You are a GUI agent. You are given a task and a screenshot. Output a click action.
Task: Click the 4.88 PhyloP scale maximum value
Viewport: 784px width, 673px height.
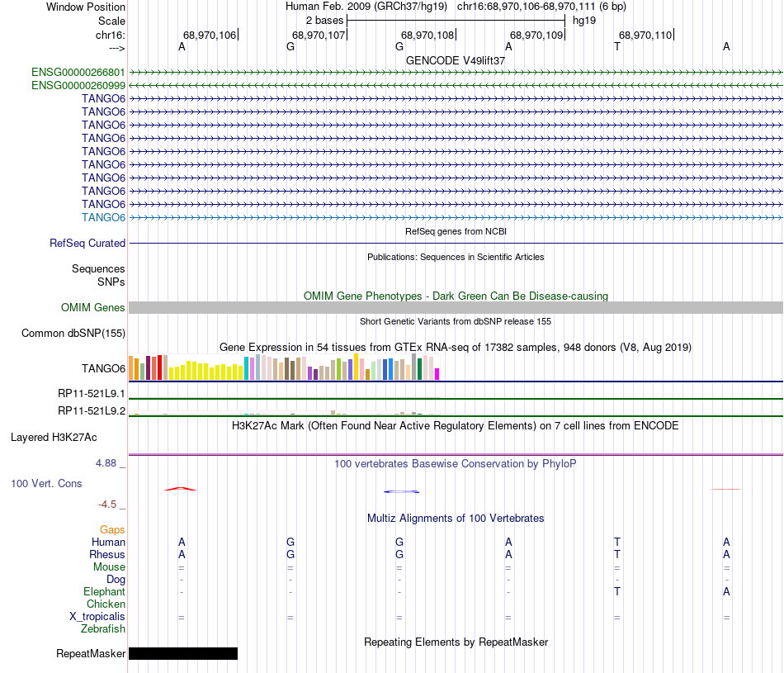coord(106,463)
